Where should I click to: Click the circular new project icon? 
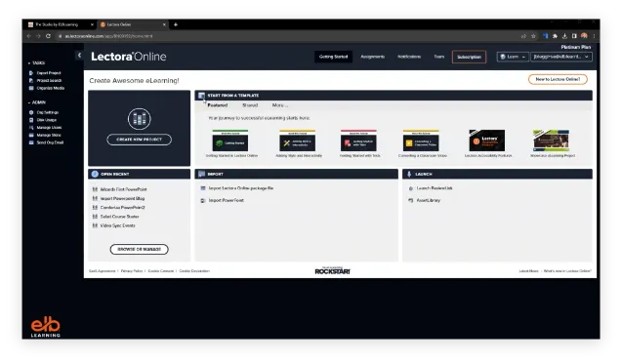pyautogui.click(x=140, y=118)
